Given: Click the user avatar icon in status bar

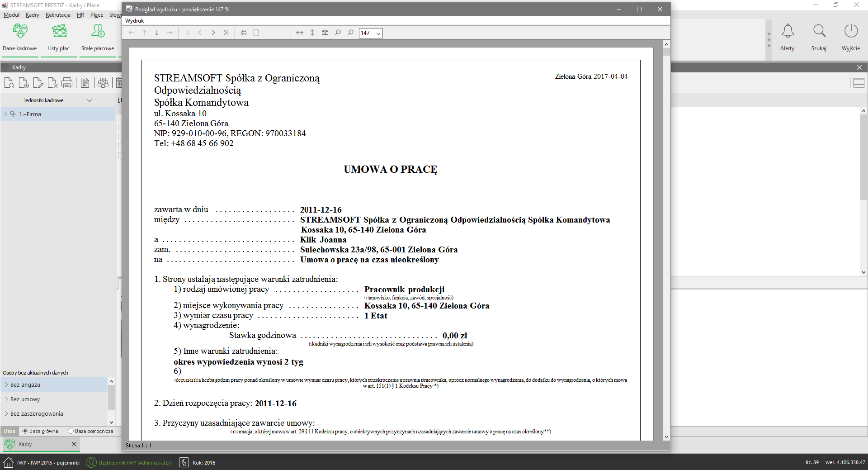Looking at the screenshot, I should [x=91, y=462].
